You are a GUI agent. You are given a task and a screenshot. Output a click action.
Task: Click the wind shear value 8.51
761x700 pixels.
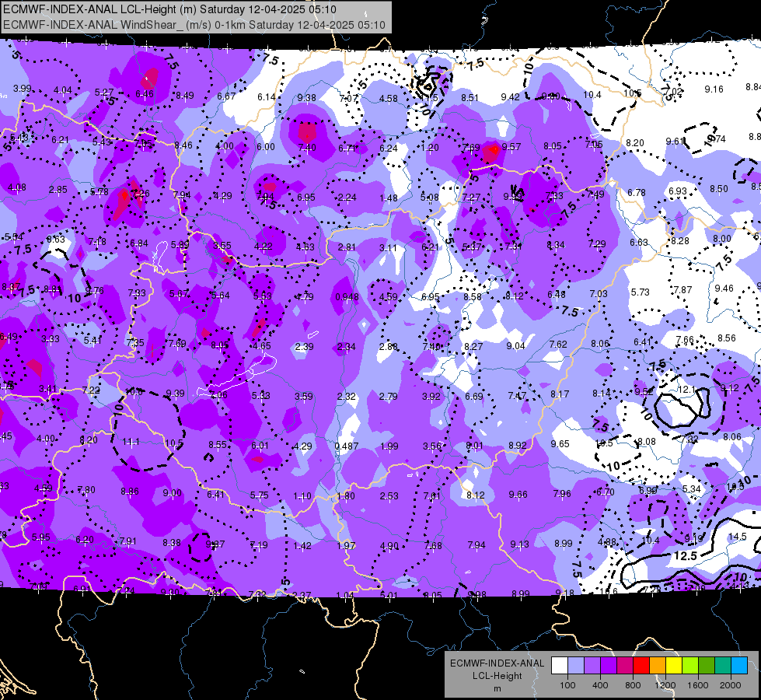click(x=470, y=98)
